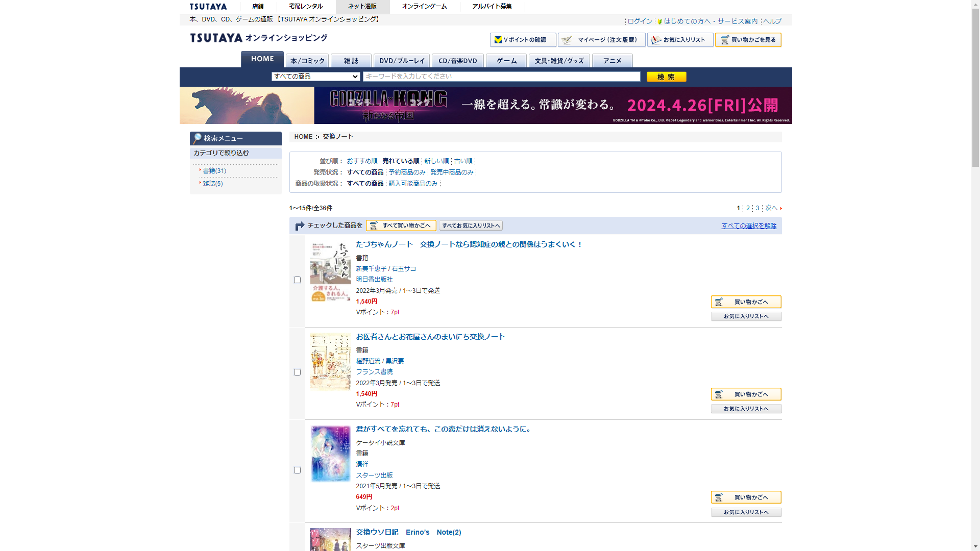The image size is (980, 551).
Task: Check the first product's checkbox
Action: click(297, 280)
